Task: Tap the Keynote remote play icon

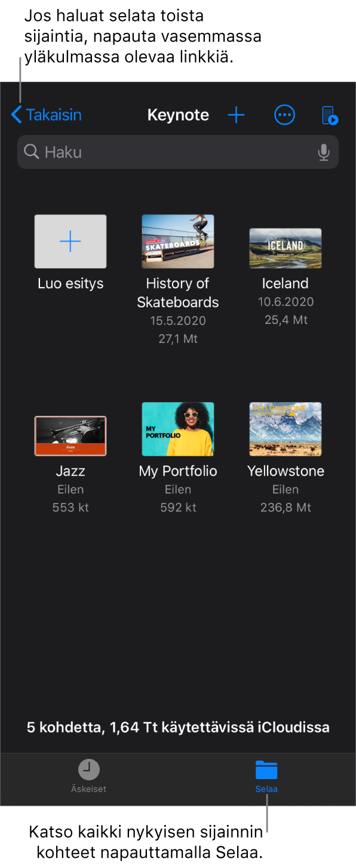Action: pos(330,115)
